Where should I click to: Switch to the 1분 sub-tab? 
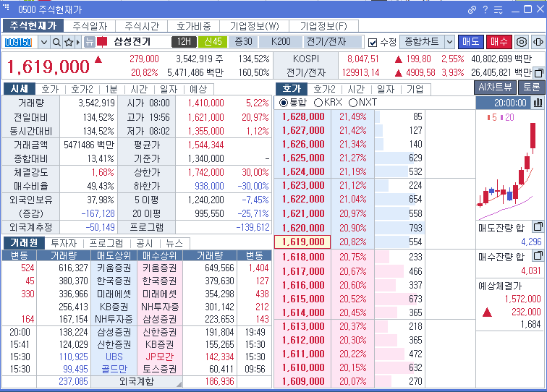click(x=111, y=89)
